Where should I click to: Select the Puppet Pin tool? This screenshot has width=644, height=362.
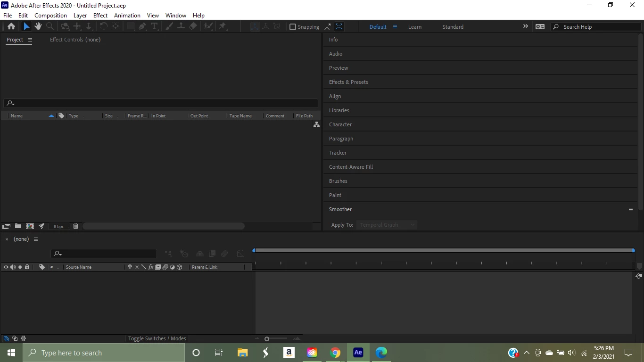[x=223, y=27]
